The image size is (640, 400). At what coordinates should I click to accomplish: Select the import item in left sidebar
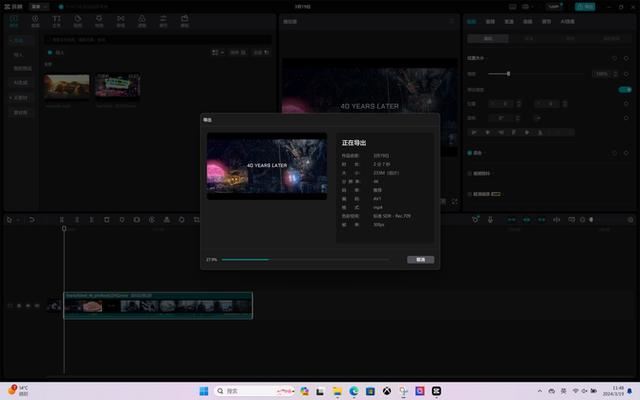pyautogui.click(x=19, y=55)
